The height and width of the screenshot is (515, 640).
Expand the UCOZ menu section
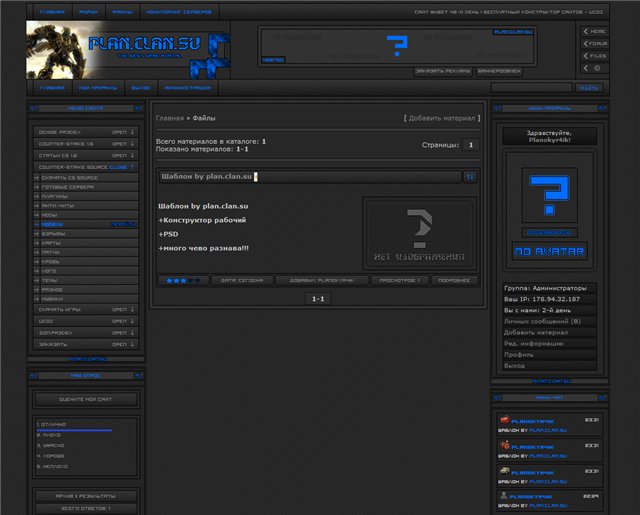[x=86, y=321]
